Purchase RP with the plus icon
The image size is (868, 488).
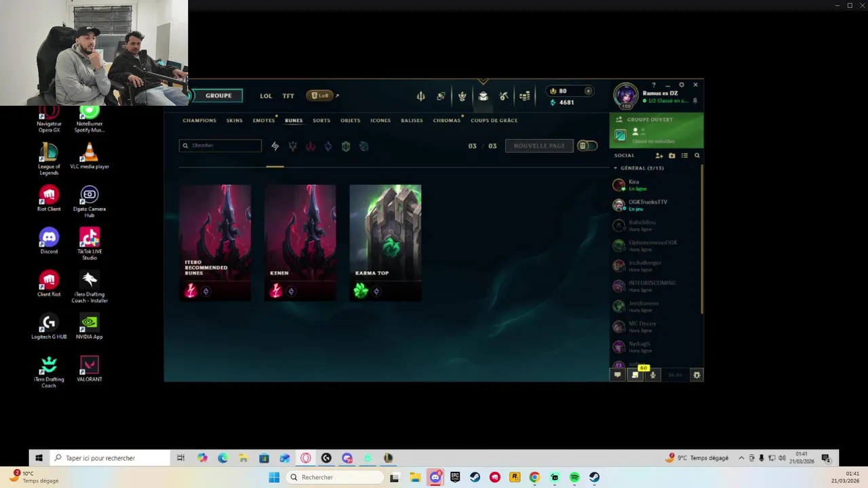click(588, 91)
